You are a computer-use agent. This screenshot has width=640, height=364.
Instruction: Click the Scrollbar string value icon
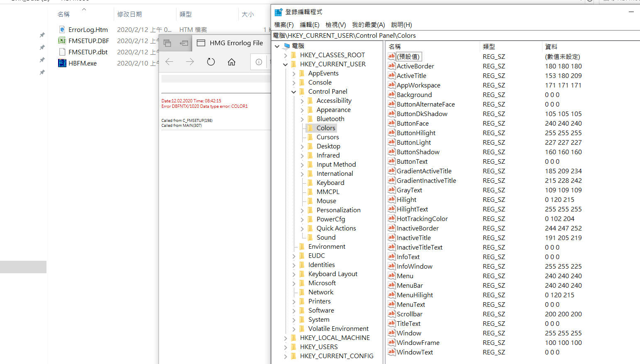tap(391, 314)
